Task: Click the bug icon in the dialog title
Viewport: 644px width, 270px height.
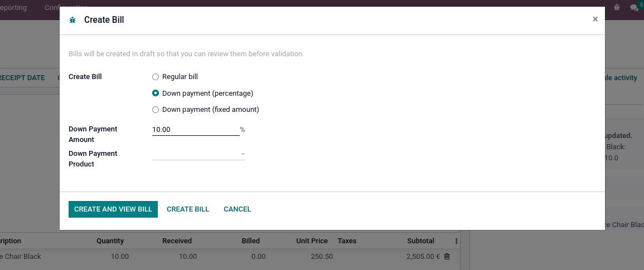Action: click(72, 19)
